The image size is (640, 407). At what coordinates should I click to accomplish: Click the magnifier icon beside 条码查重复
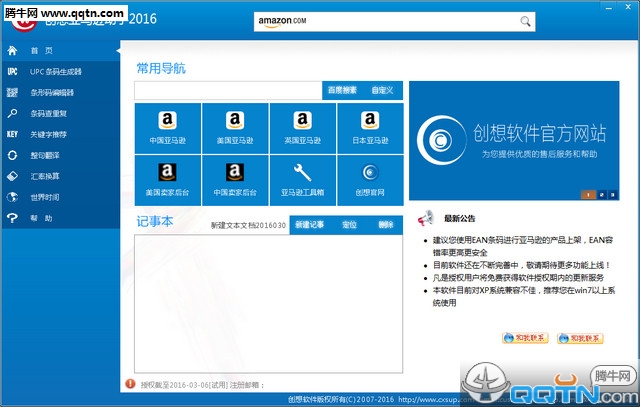[x=12, y=113]
